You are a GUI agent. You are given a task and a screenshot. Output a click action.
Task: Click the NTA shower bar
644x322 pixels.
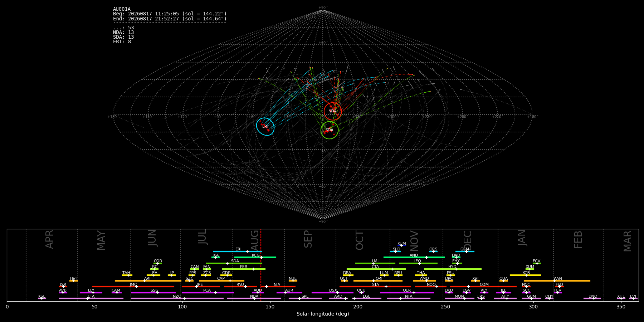pos(409,298)
